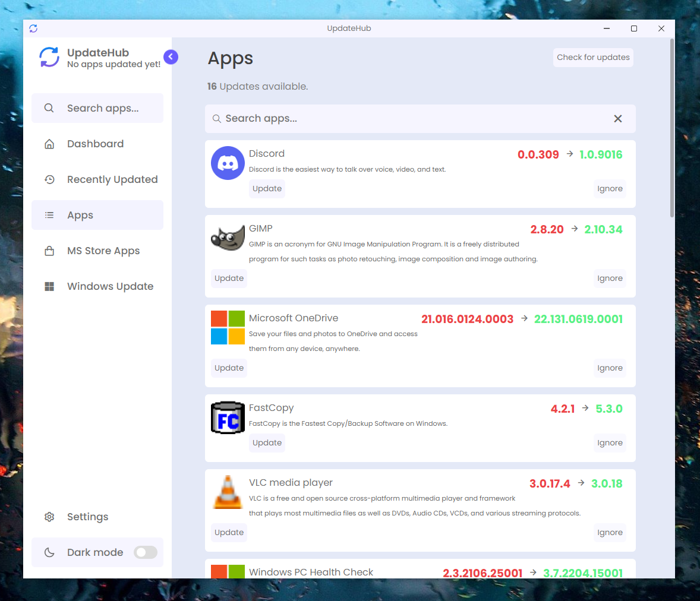
Task: Open Settings from the sidebar
Action: point(97,517)
